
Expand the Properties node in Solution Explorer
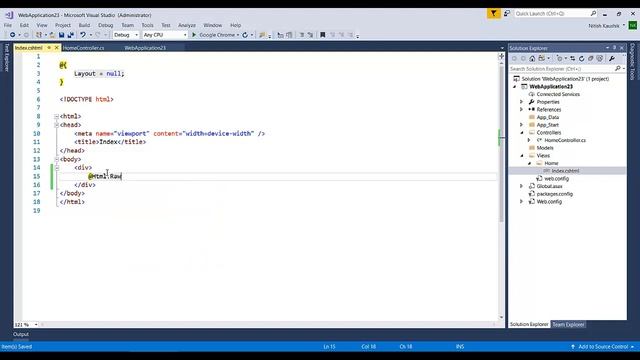click(x=521, y=102)
